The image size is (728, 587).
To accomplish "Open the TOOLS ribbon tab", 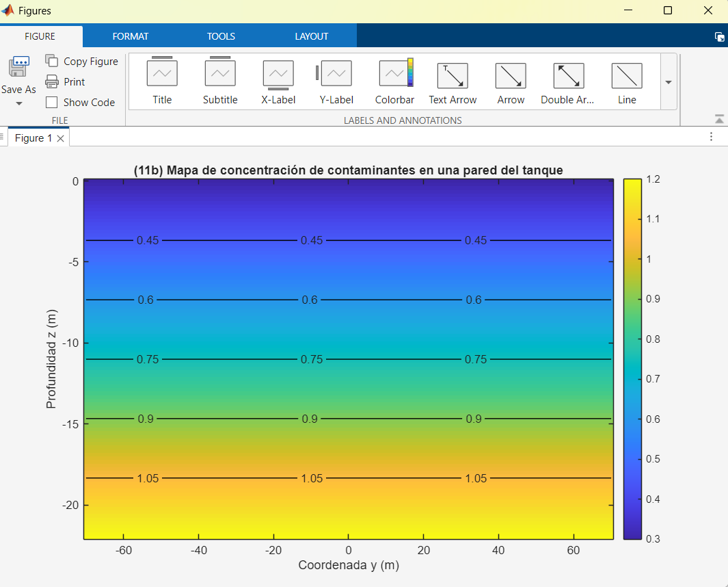I will pos(221,36).
